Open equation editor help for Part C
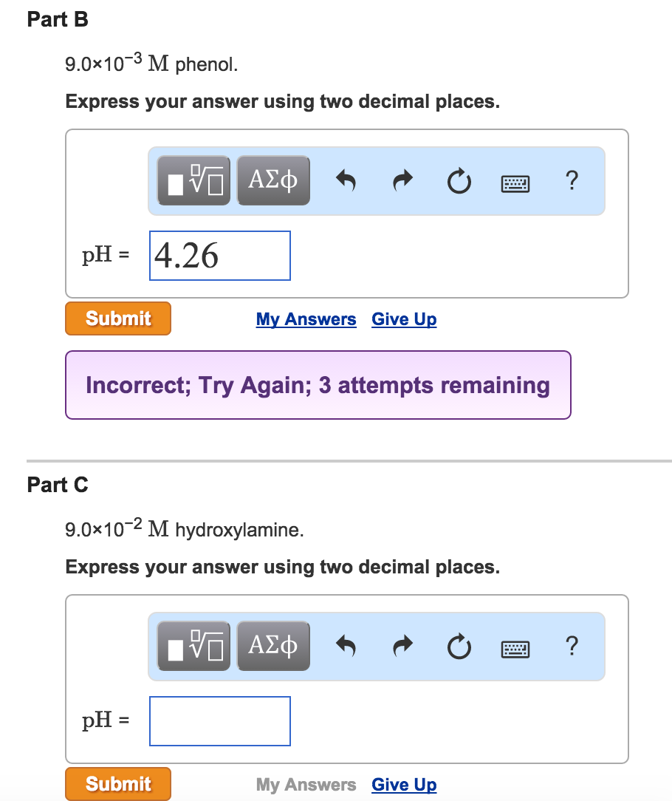Image resolution: width=672 pixels, height=801 pixels. pyautogui.click(x=572, y=645)
